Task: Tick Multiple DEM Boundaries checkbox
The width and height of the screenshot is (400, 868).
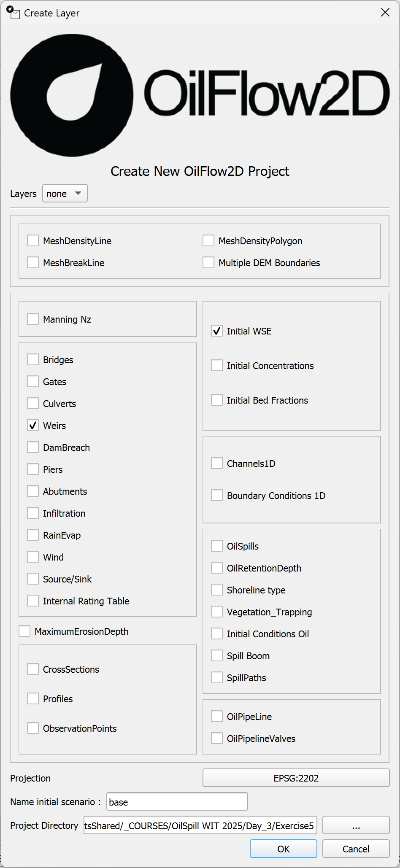Action: point(208,263)
